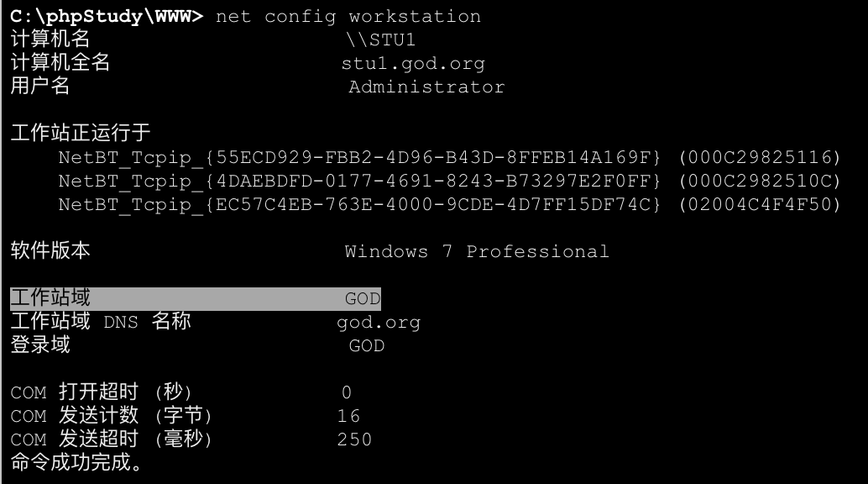868x484 pixels.
Task: Click the GOD value beside 登录域
Action: tap(367, 345)
